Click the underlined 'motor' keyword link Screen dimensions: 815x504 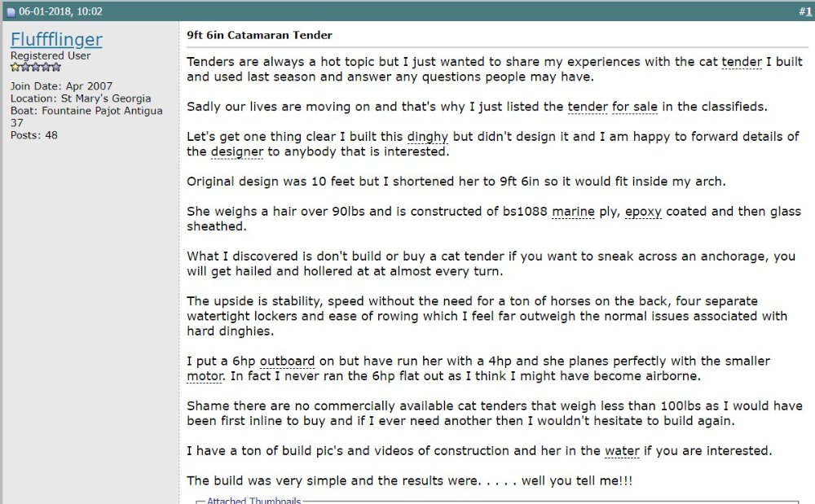coord(205,376)
